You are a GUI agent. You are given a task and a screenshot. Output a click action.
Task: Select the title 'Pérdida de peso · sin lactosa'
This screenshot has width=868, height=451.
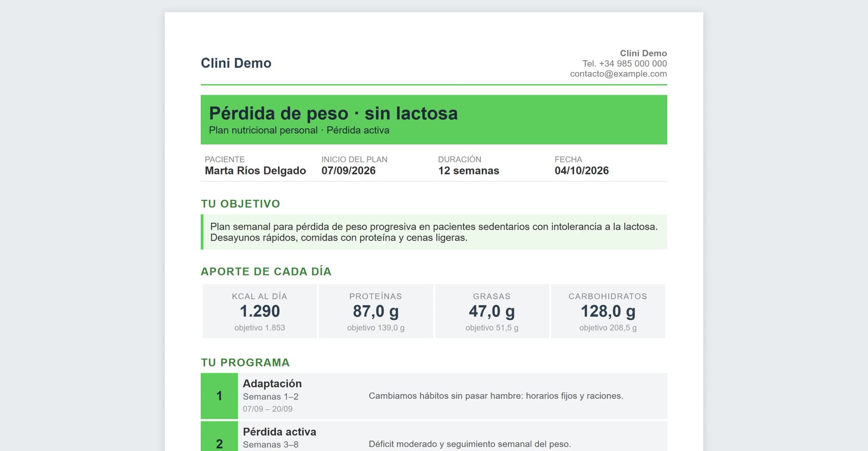[x=333, y=113]
